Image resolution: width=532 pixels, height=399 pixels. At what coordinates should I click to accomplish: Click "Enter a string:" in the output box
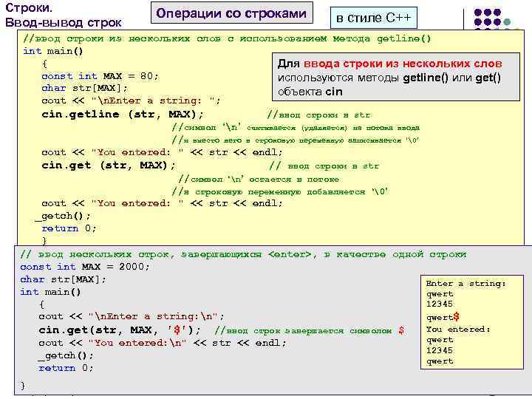point(465,284)
